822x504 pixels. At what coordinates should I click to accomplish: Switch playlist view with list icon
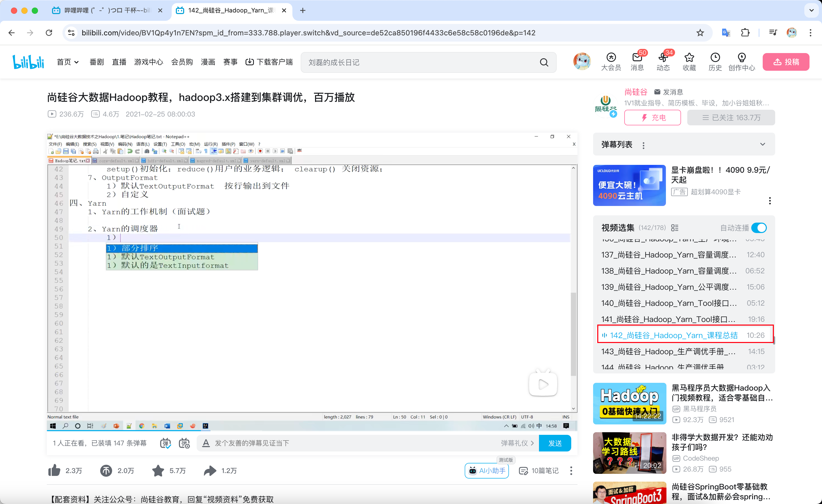pos(675,228)
